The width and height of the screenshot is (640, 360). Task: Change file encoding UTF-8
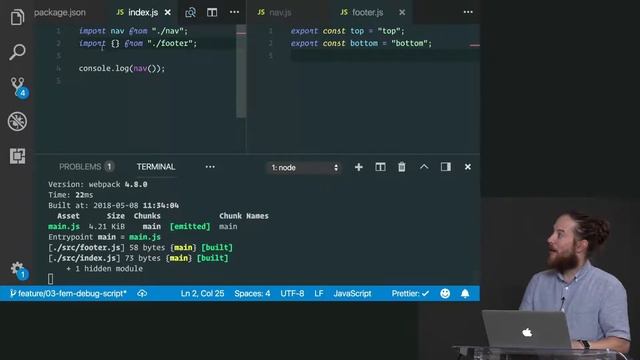[x=292, y=293]
